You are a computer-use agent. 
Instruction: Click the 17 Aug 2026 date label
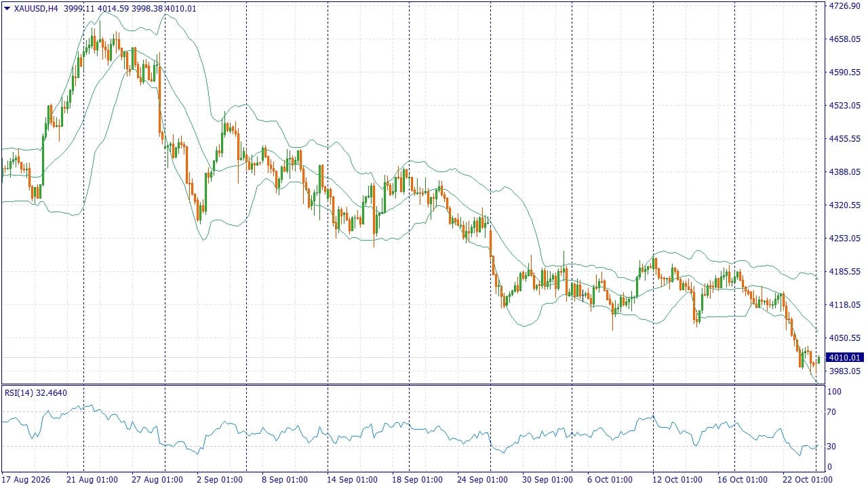pos(25,480)
